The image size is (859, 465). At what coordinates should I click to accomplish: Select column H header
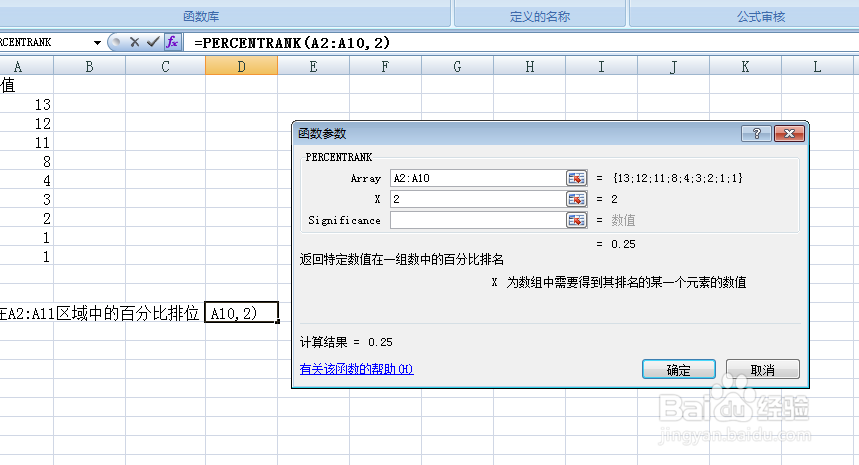[530, 67]
